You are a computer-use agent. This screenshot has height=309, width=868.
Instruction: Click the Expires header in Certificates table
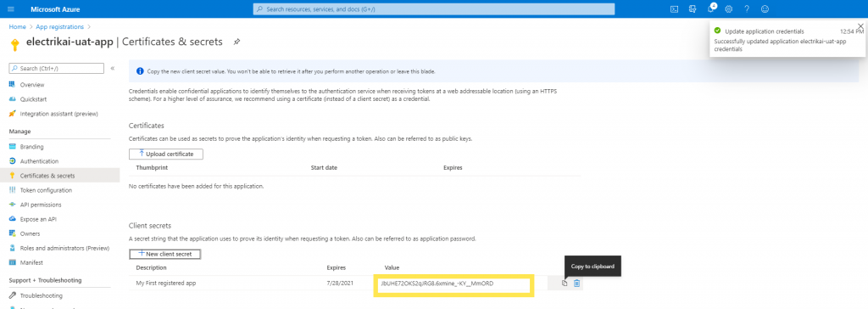[x=453, y=167]
